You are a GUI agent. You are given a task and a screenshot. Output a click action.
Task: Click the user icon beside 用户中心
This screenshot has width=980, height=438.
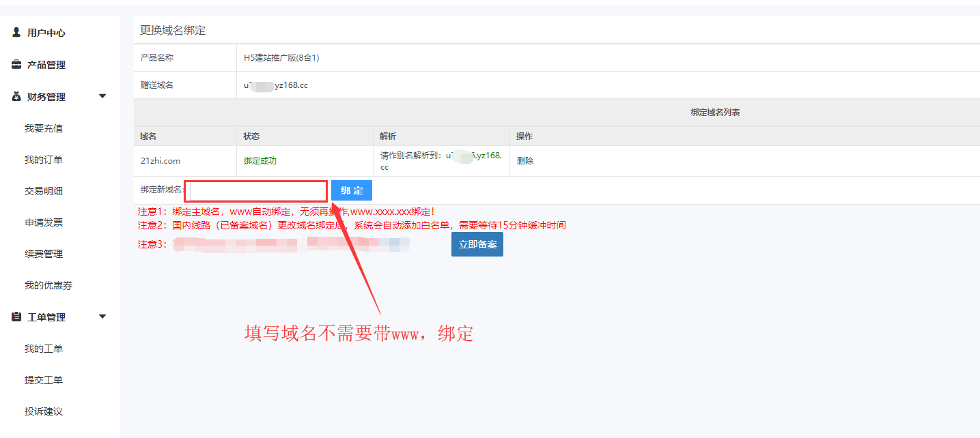tap(16, 32)
